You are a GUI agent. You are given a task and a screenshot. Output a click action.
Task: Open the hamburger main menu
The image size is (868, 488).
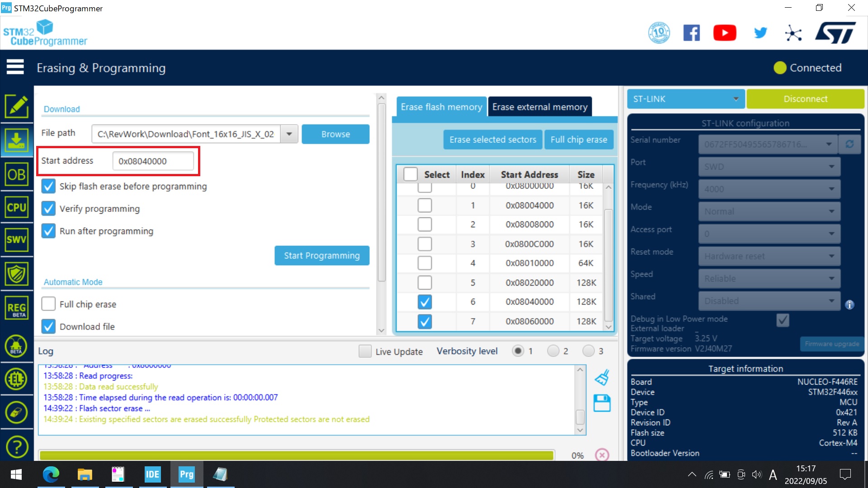[x=15, y=67]
